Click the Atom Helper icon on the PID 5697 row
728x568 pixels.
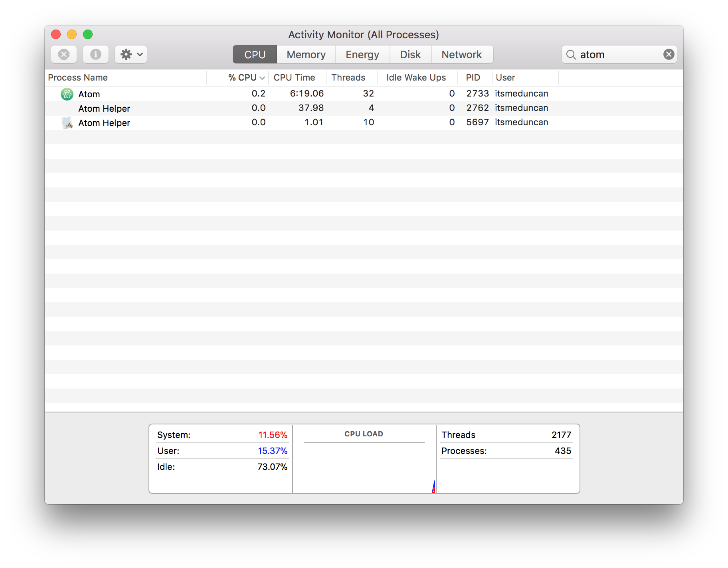[x=67, y=123]
